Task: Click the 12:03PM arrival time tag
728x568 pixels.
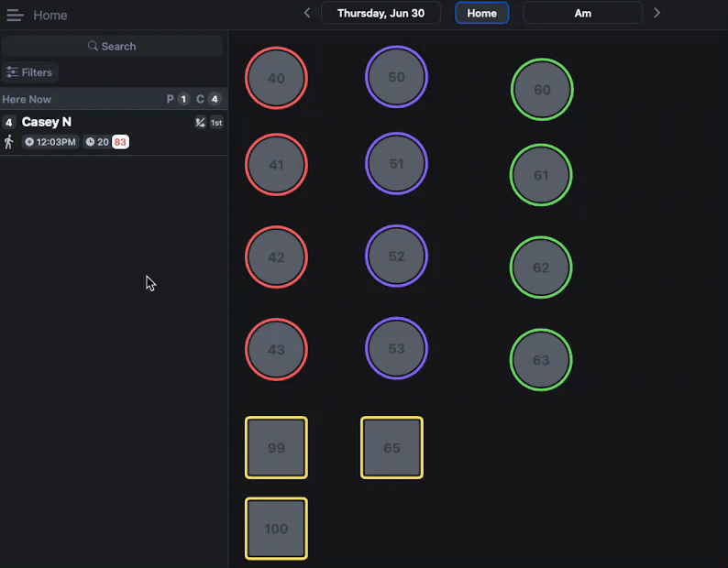Action: tap(50, 142)
